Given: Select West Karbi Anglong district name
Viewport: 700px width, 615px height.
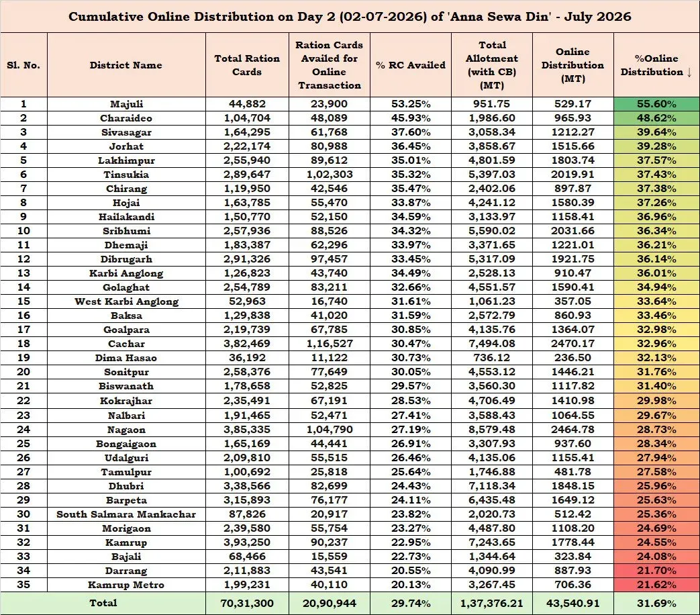Looking at the screenshot, I should pos(126,301).
